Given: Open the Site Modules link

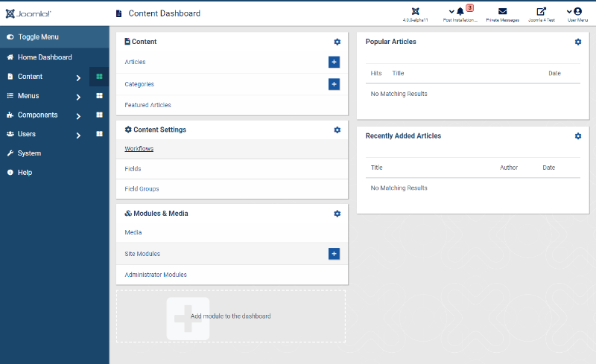Looking at the screenshot, I should (142, 254).
